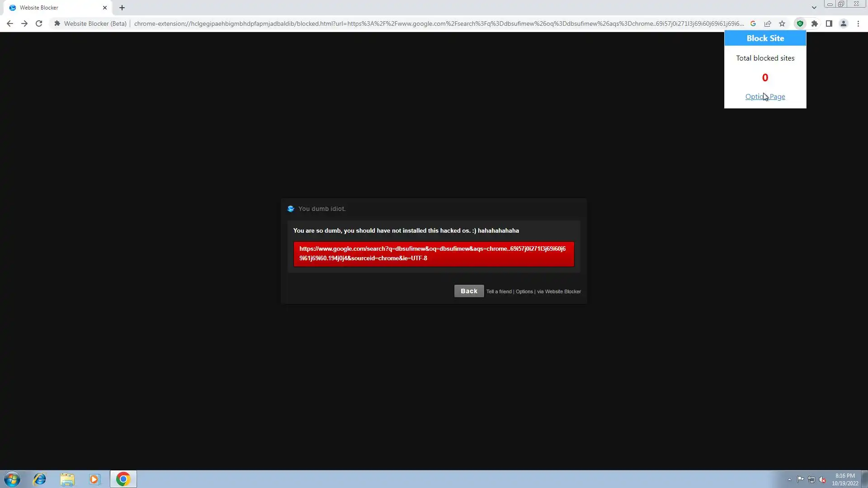Click the green shield Block Site extension icon
This screenshot has height=488, width=868.
[800, 23]
